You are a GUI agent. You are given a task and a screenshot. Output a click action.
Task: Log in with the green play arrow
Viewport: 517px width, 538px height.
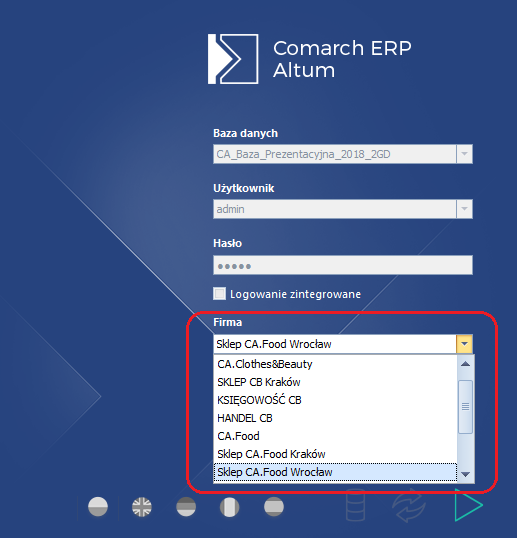coord(468,505)
